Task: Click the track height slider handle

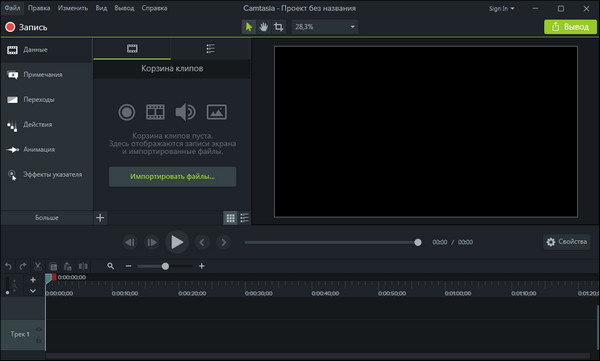Action: coord(7,292)
